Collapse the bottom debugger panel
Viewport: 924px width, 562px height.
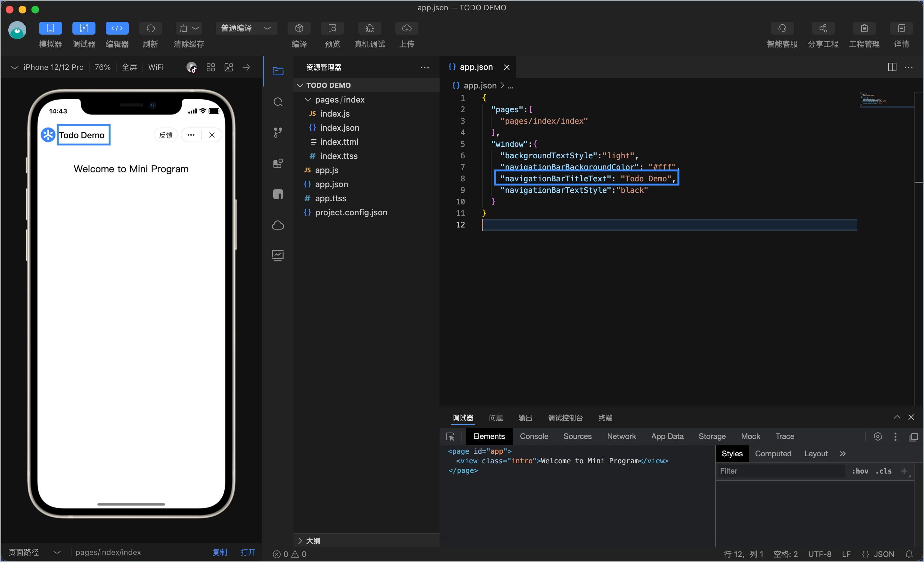click(x=897, y=417)
